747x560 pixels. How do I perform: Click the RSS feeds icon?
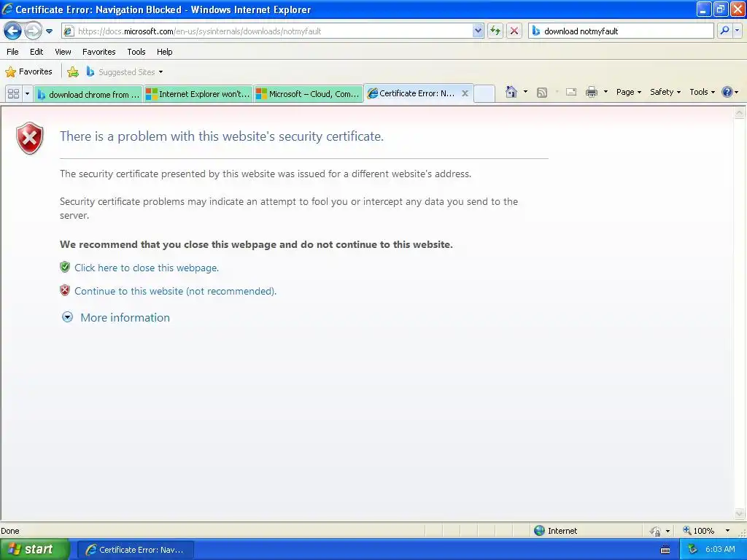click(x=542, y=93)
